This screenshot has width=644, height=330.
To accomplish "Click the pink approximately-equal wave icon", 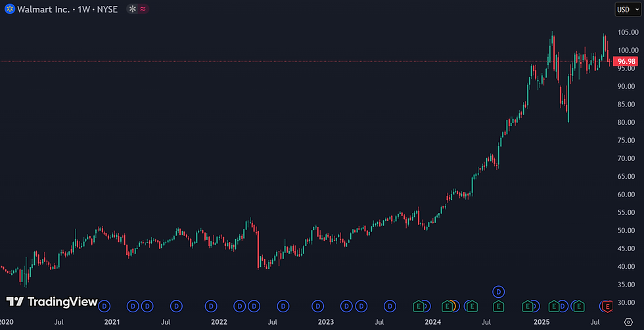I will click(x=143, y=9).
